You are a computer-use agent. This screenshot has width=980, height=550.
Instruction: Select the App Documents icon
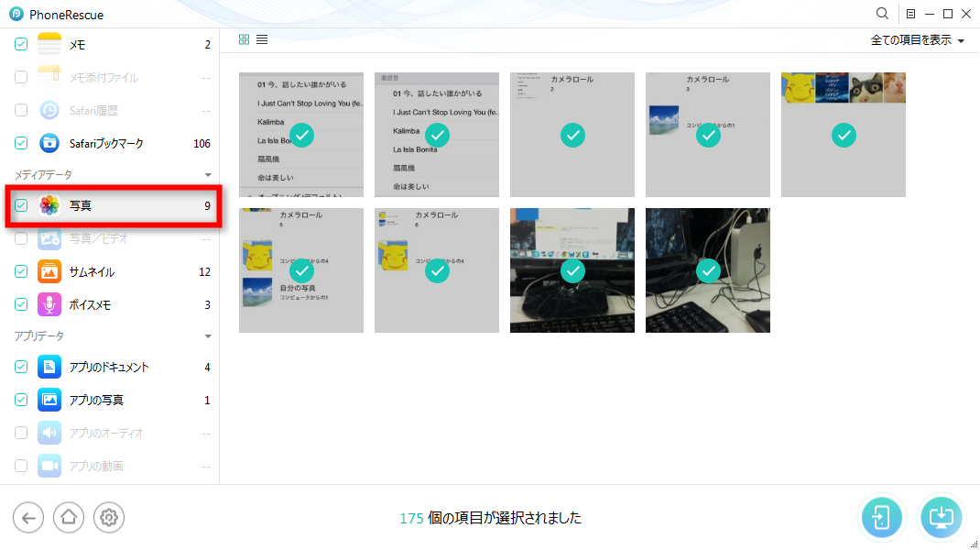[49, 367]
